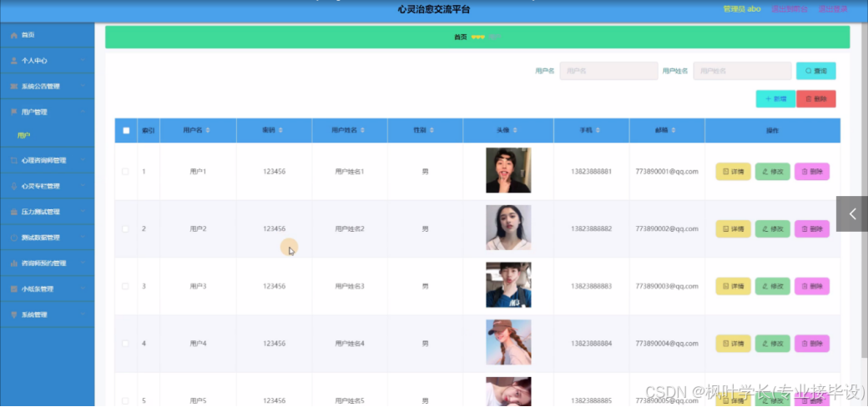Collapse 用户管理 menu chevron

83,112
